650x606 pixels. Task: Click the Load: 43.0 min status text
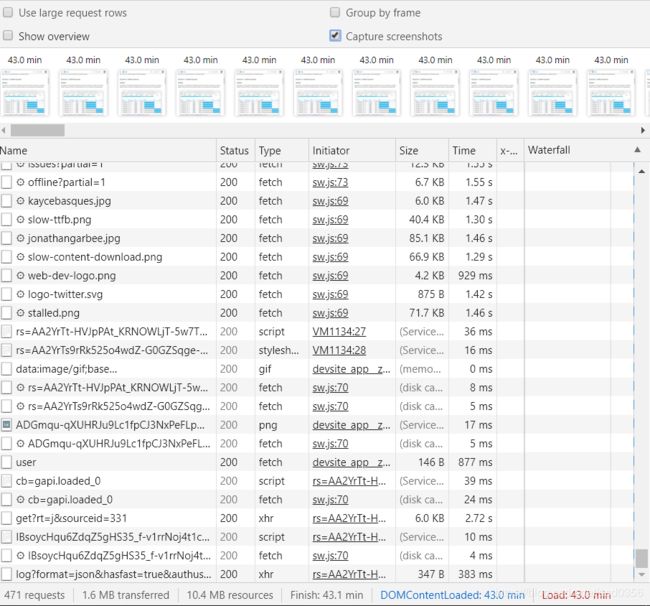(576, 595)
